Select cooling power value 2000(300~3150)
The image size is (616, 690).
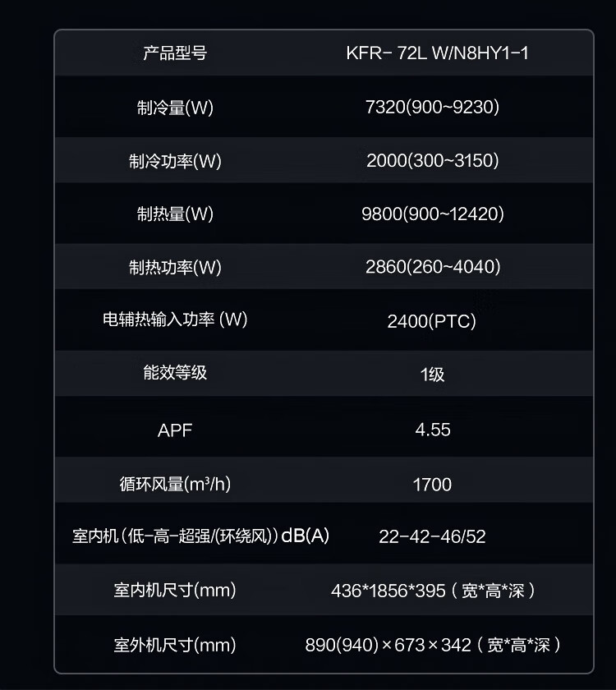pyautogui.click(x=433, y=161)
